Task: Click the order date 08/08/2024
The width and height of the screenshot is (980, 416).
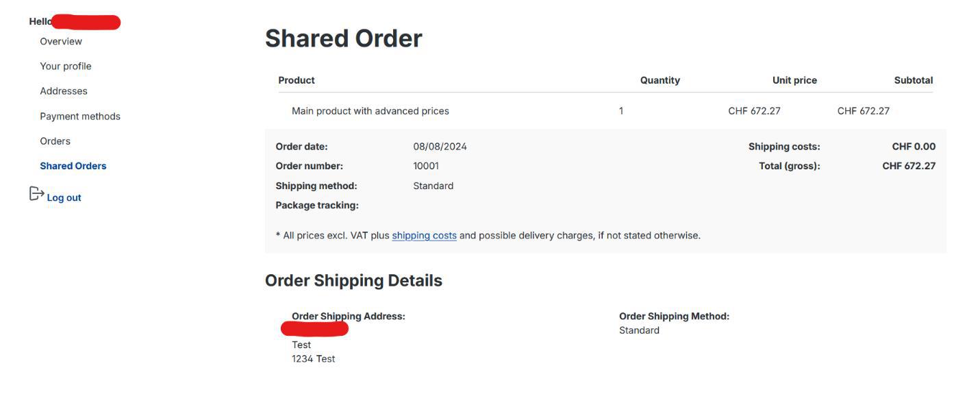Action: tap(440, 147)
